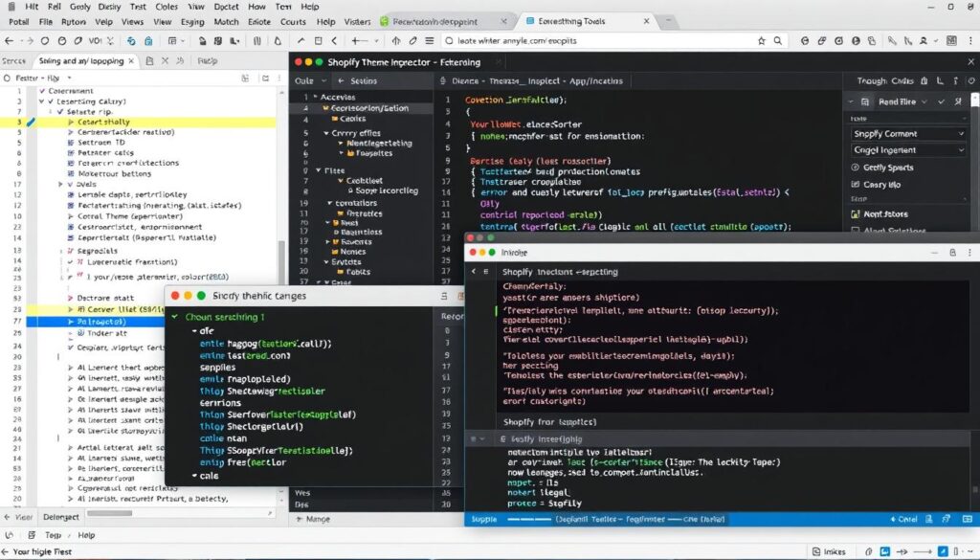980x560 pixels.
Task: Click the blue refresh-style icon in the toolbar
Action: [131, 40]
